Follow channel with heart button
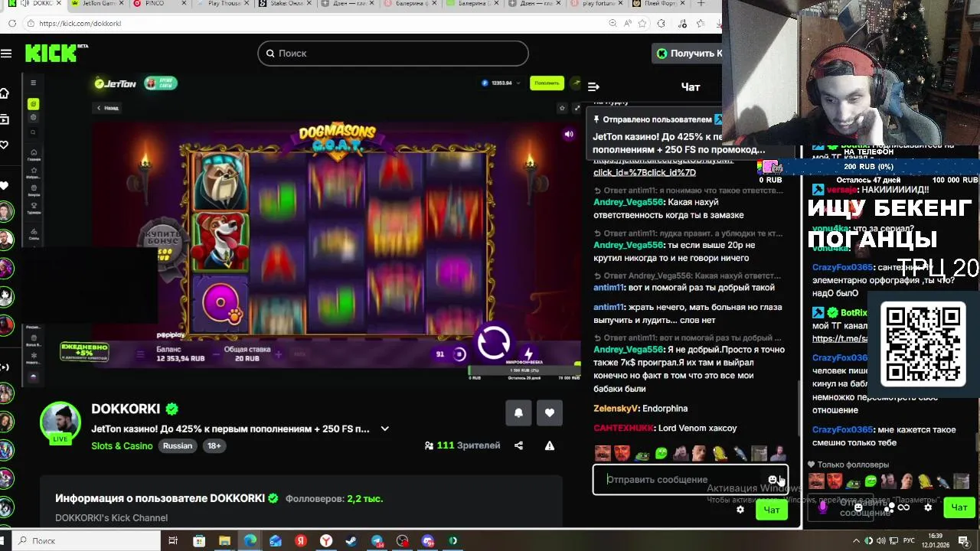This screenshot has height=551, width=980. [549, 412]
